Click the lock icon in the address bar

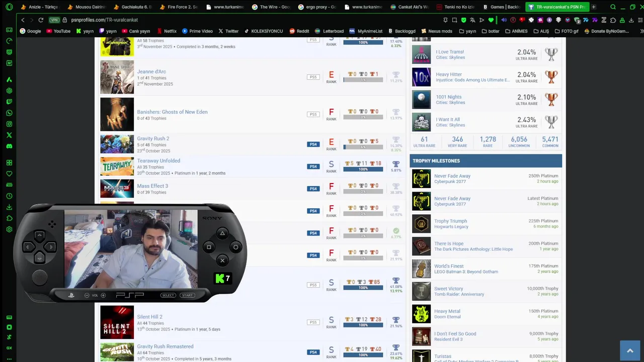[65, 20]
